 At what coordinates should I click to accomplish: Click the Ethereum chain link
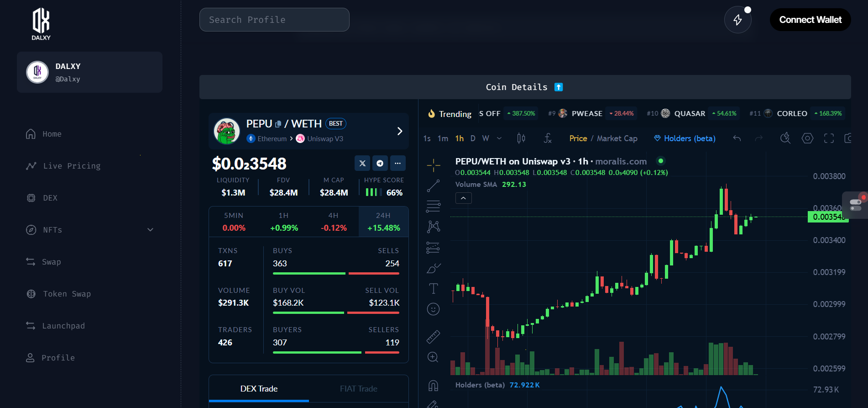point(267,138)
